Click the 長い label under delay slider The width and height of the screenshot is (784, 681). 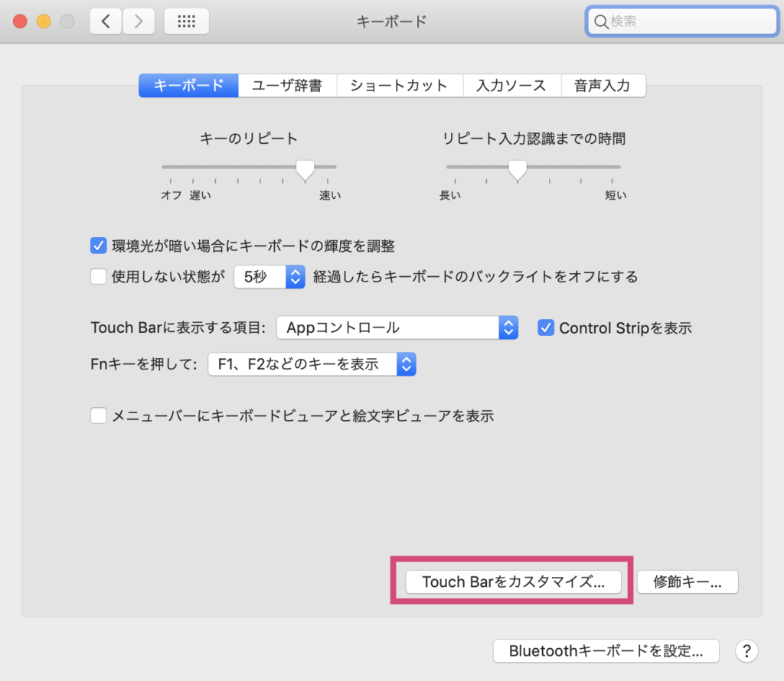tap(450, 195)
